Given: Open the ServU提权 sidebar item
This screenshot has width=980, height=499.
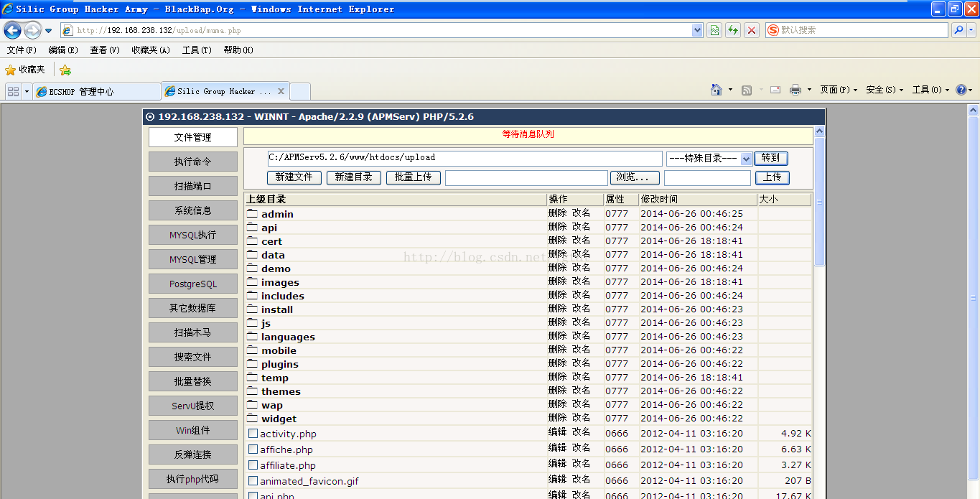Looking at the screenshot, I should click(193, 406).
